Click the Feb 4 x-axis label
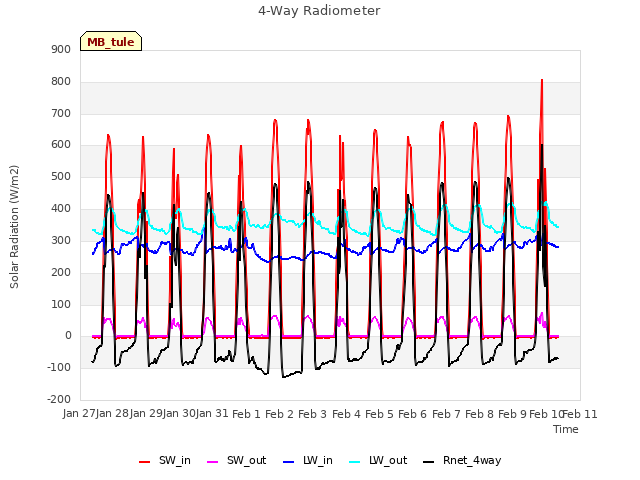This screenshot has height=480, width=640. (347, 414)
